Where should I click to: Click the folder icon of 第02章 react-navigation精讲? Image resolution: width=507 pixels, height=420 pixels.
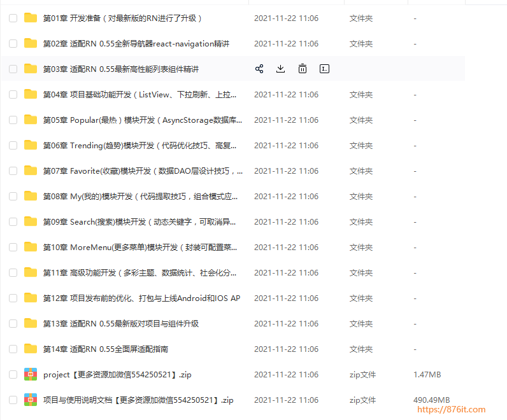click(31, 43)
